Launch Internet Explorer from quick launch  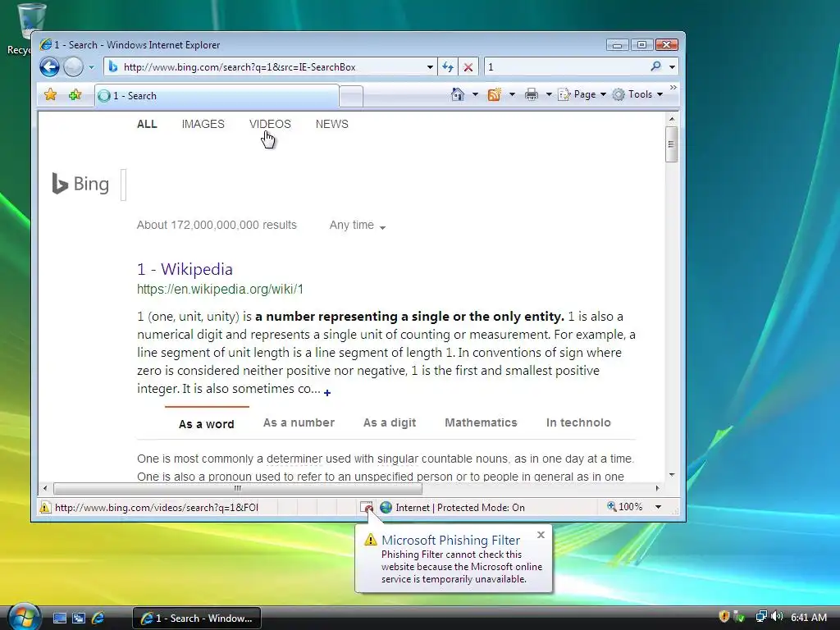tap(98, 619)
